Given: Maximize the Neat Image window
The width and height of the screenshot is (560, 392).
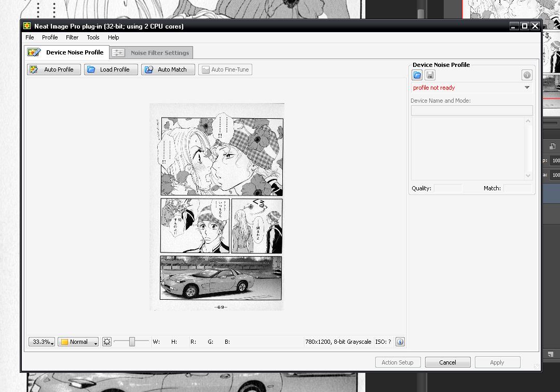Looking at the screenshot, I should tap(524, 26).
